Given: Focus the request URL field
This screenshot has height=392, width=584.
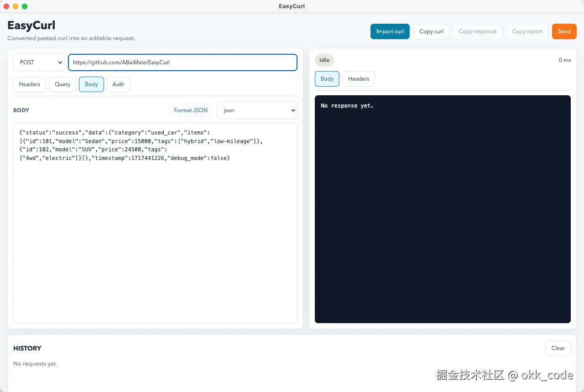Looking at the screenshot, I should (182, 62).
